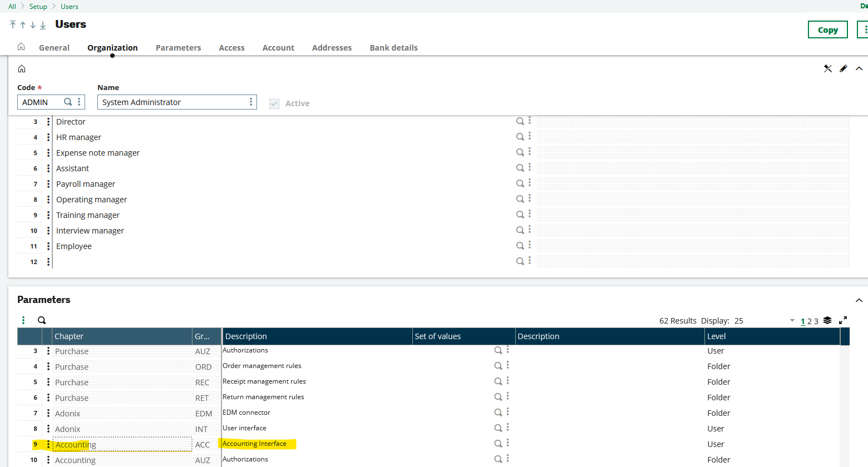Go to Setup via the breadcrumb link
Screen dimensions: 868x467
coord(38,6)
